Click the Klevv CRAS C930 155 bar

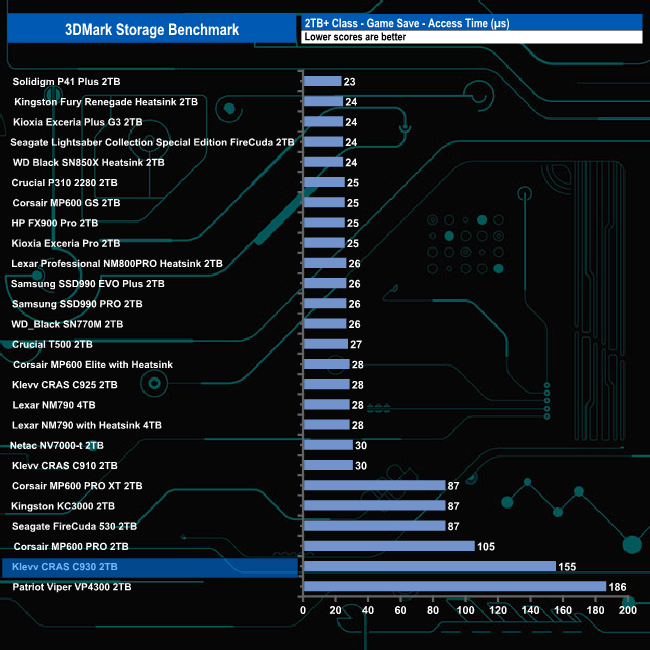tap(429, 566)
